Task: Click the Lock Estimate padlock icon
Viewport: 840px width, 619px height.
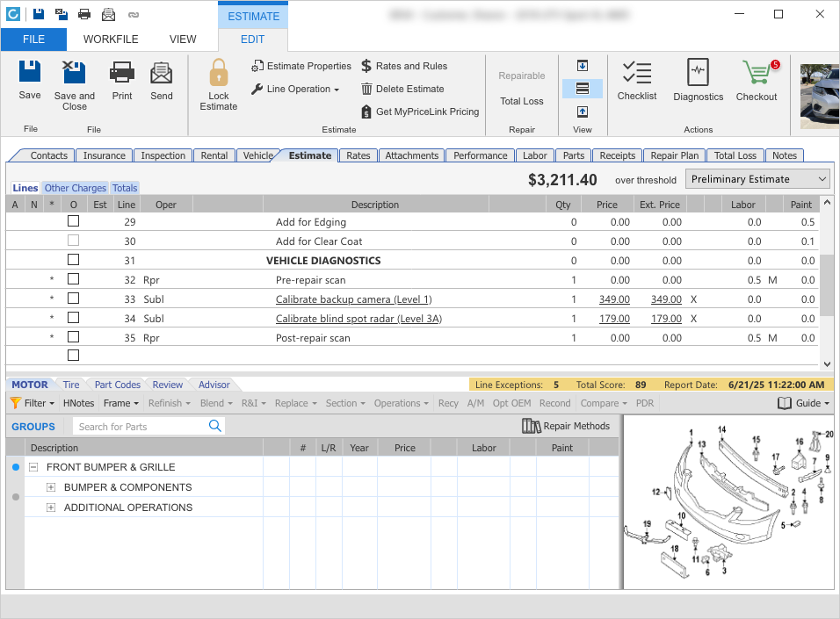Action: point(219,72)
